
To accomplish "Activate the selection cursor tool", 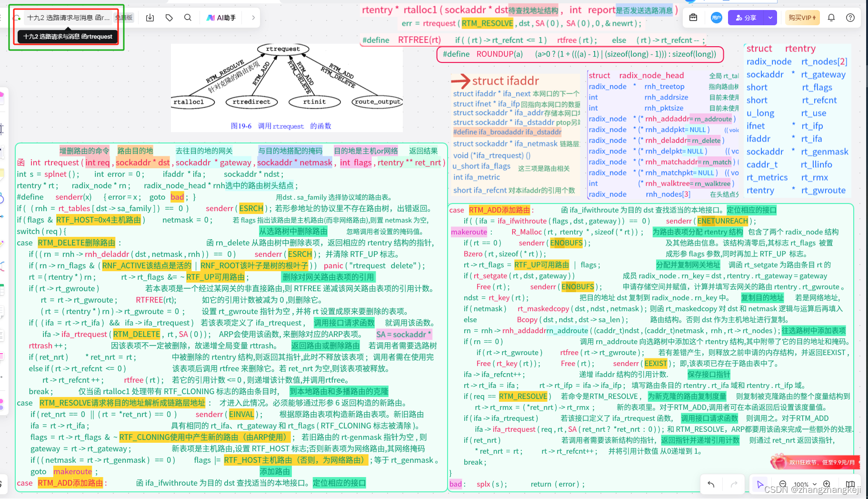I will click(x=760, y=484).
